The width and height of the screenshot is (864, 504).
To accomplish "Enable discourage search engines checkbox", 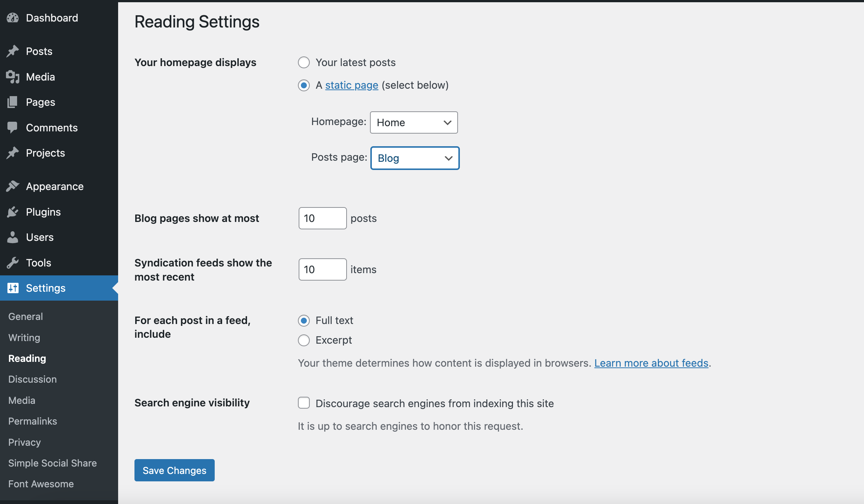I will point(304,403).
